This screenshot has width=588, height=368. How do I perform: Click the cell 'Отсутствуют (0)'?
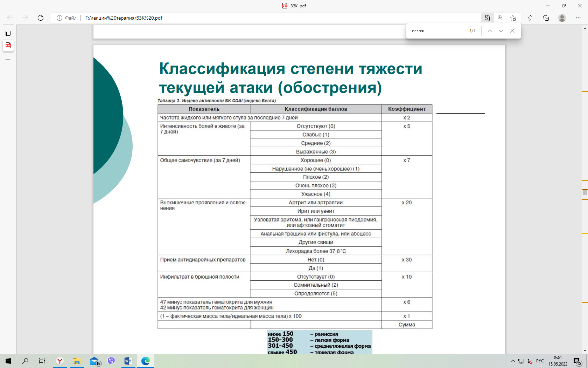[316, 126]
